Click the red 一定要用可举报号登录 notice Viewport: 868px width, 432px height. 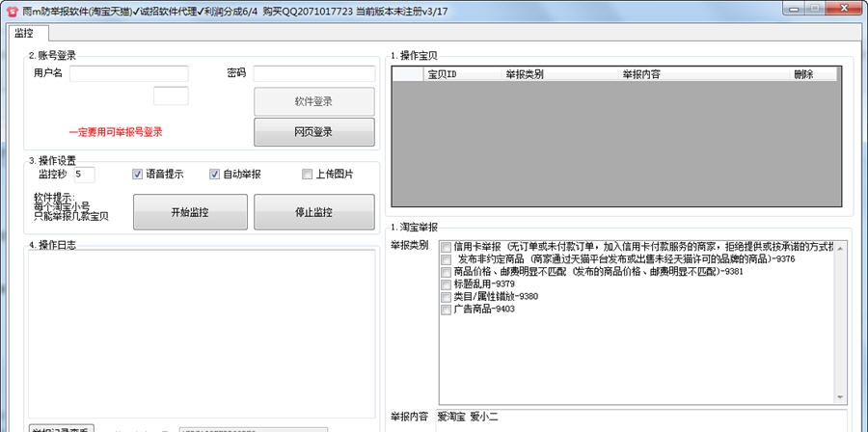116,132
